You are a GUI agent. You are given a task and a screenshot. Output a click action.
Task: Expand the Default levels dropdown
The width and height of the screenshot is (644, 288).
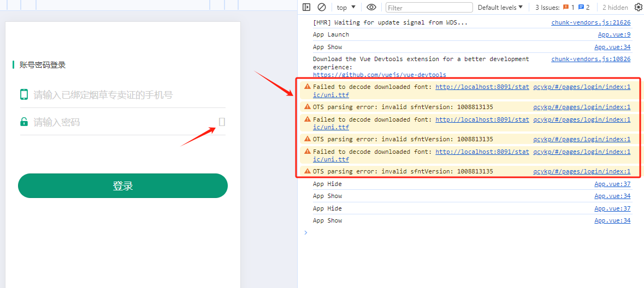[500, 7]
